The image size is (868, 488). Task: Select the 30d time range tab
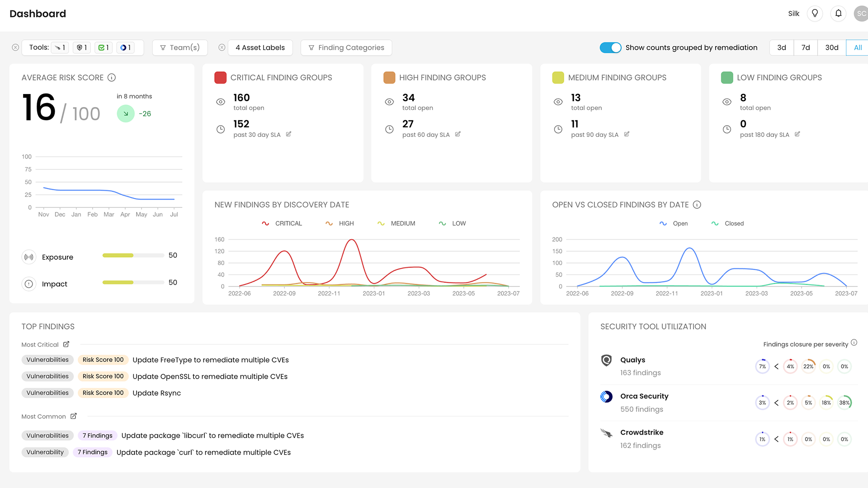[x=831, y=47]
